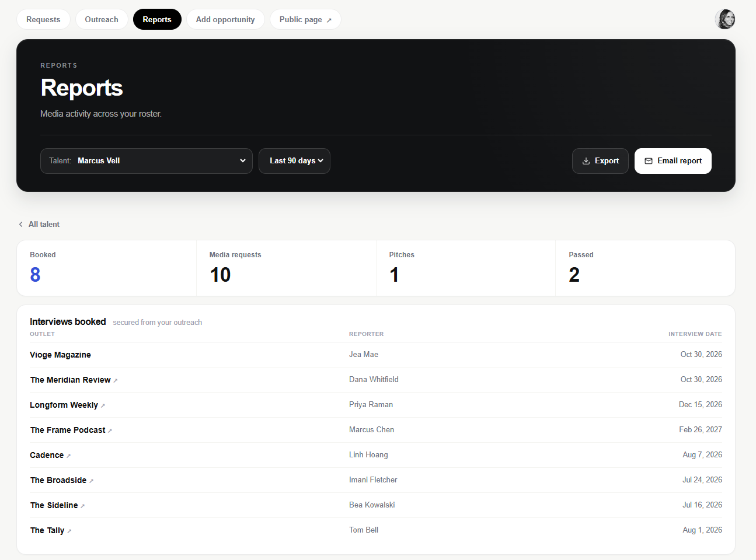
Task: Click the external link icon beside Longform Weekly
Action: pos(103,405)
